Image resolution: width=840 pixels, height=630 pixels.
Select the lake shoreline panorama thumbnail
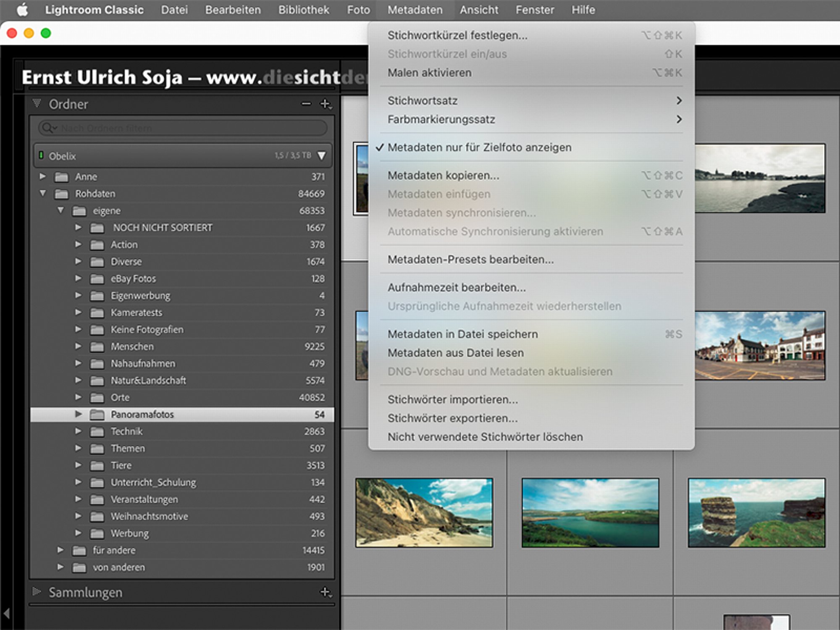pyautogui.click(x=760, y=178)
